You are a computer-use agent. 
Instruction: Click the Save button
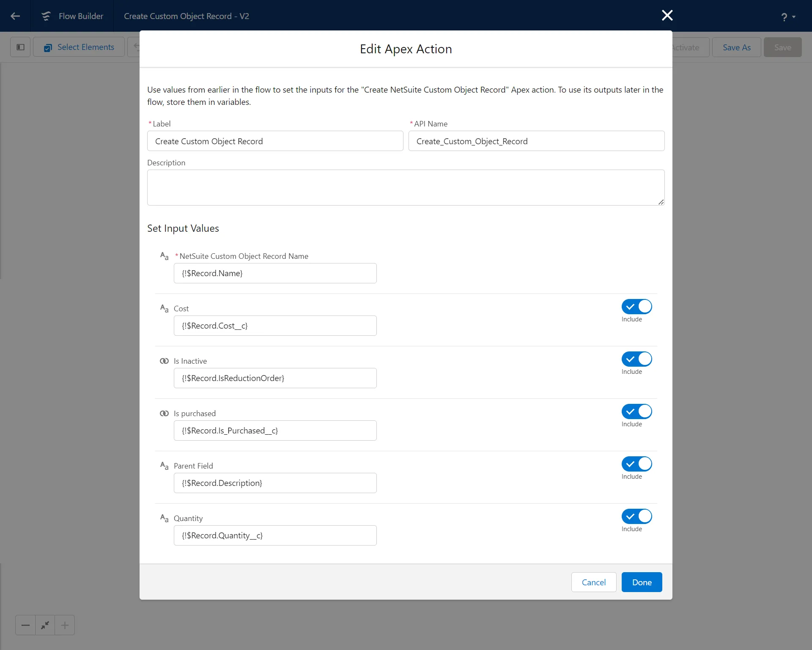coord(783,47)
